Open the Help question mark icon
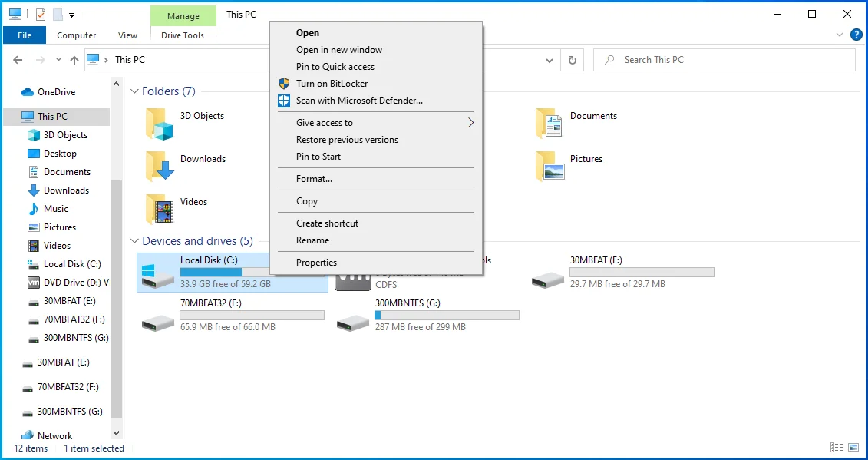 coord(856,35)
